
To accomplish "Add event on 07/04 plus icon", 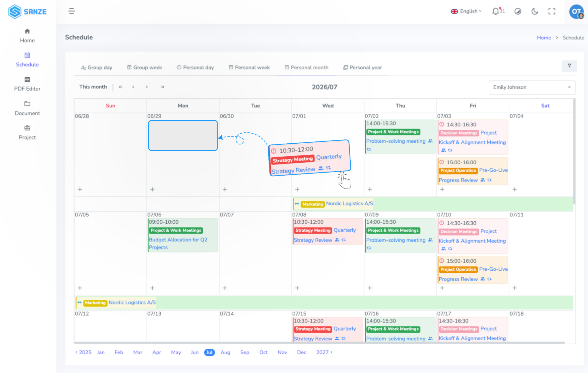I will click(x=515, y=189).
